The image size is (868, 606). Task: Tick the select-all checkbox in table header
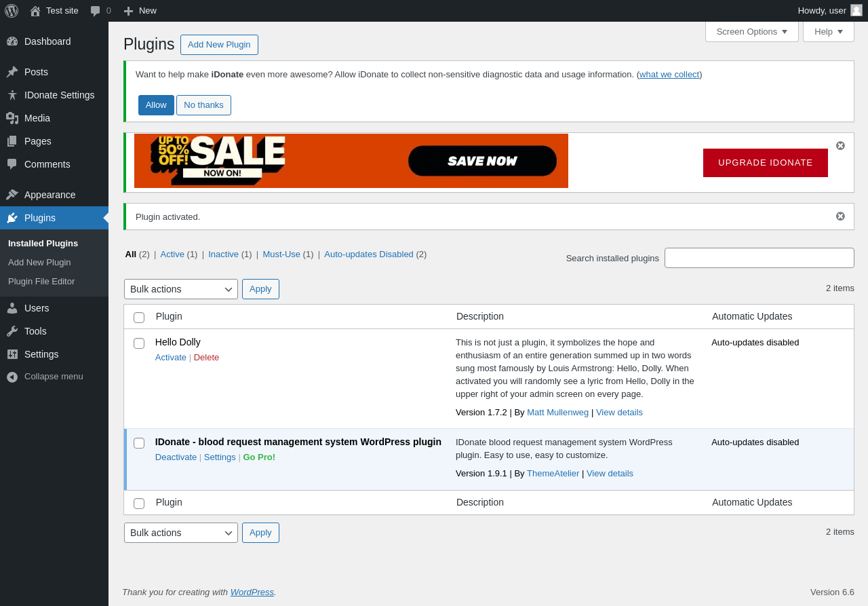(139, 317)
